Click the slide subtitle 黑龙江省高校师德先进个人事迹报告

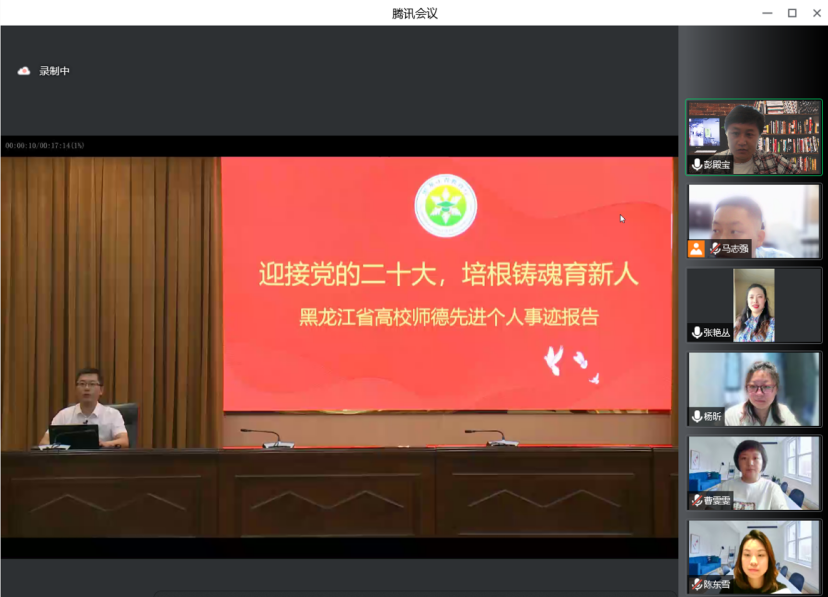click(449, 317)
